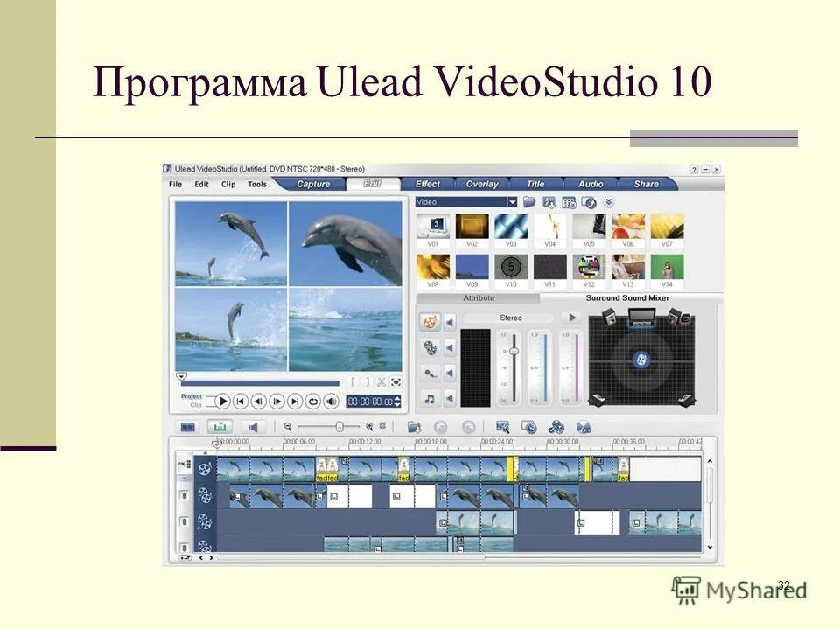Open the File menu
Image resolution: width=840 pixels, height=630 pixels.
[175, 185]
